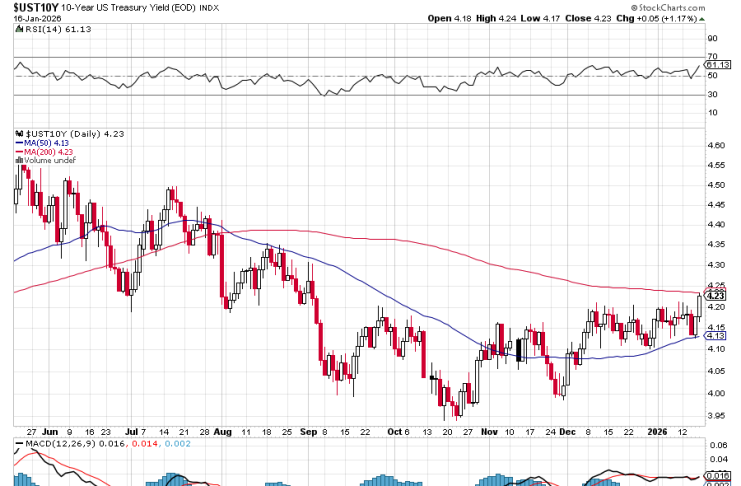Click the RSI(14) indicator legend icon
The width and height of the screenshot is (741, 486).
[19, 31]
